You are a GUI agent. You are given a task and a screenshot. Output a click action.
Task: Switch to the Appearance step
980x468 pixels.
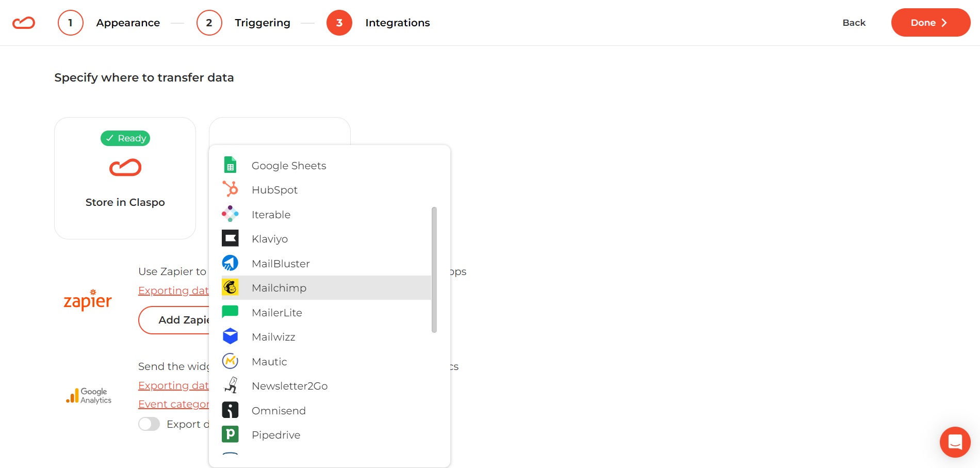[128, 22]
